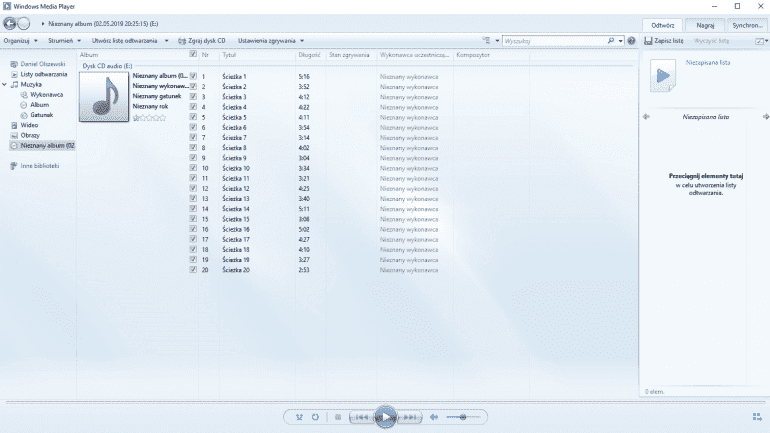Toggle the select-all checkbox in header
Screen dimensions: 770x433
click(193, 54)
